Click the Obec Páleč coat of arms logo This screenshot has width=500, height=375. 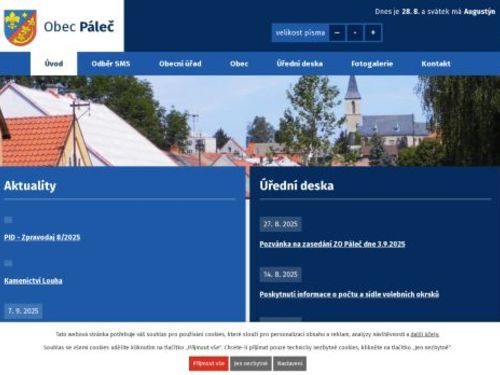point(20,27)
